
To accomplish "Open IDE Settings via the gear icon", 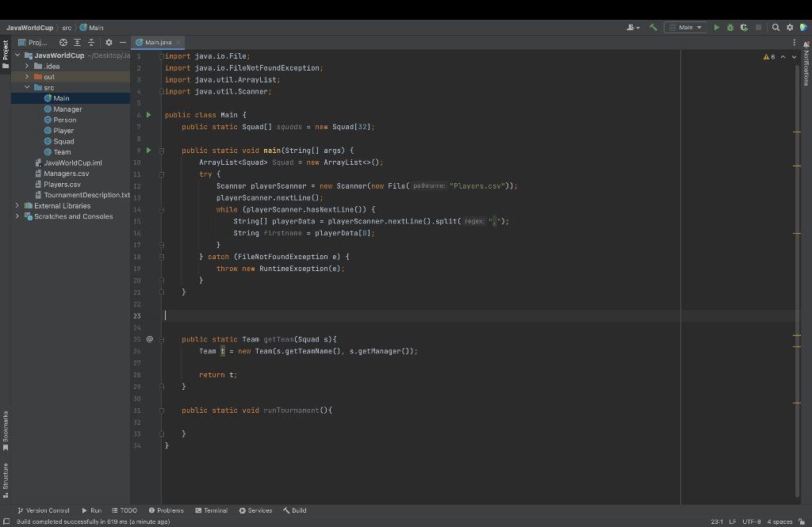I will pos(791,26).
